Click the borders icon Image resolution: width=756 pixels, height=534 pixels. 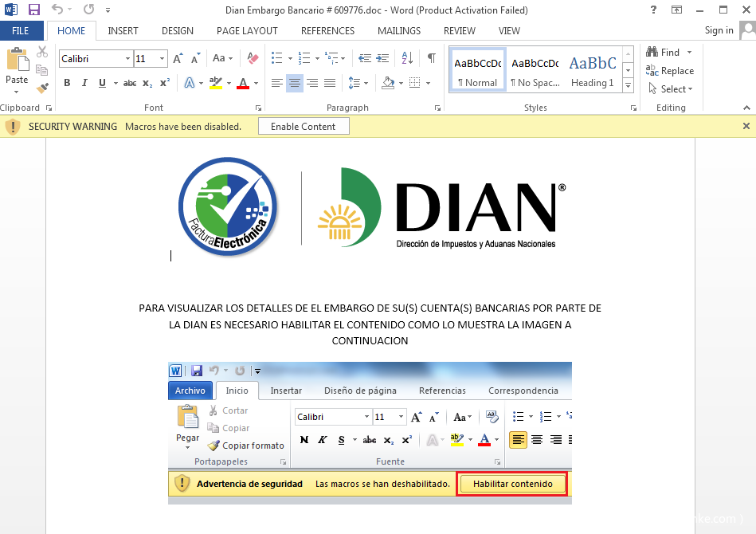(414, 83)
